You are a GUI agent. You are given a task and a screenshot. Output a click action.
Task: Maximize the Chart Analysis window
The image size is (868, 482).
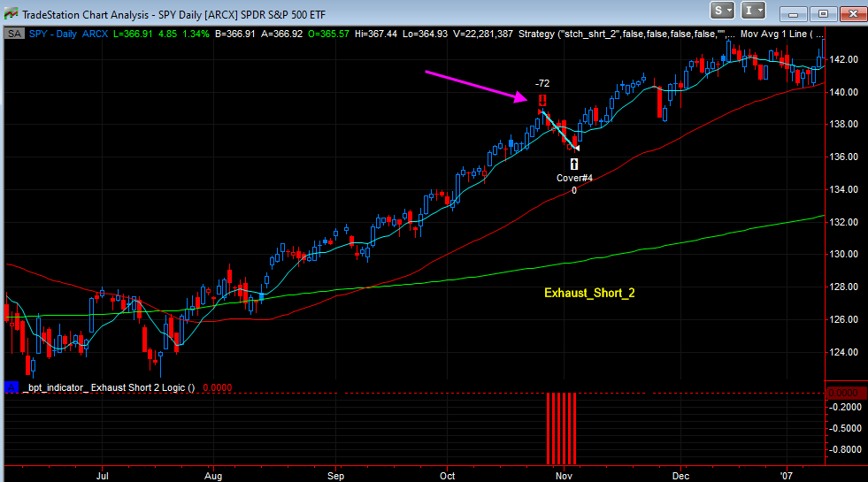click(x=824, y=12)
